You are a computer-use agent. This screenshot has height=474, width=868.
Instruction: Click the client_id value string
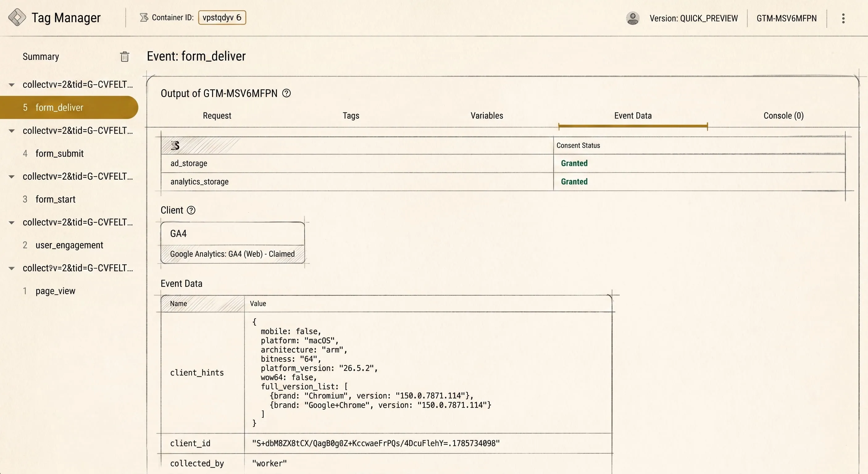376,443
